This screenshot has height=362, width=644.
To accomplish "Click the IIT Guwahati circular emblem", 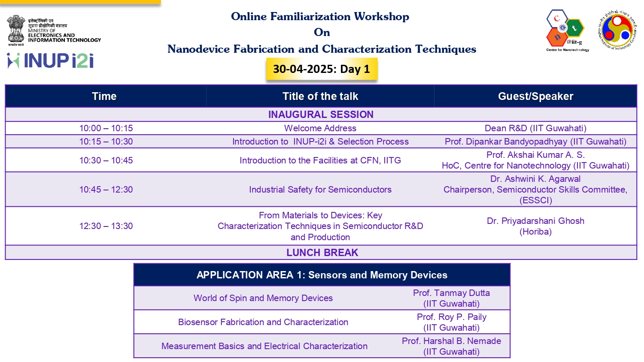I will coord(617,30).
